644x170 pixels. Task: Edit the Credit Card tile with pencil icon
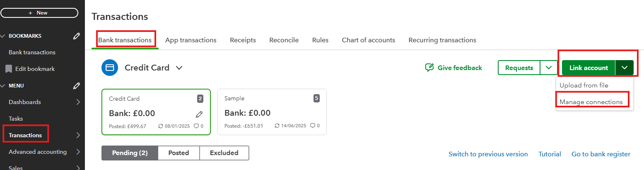pyautogui.click(x=199, y=114)
